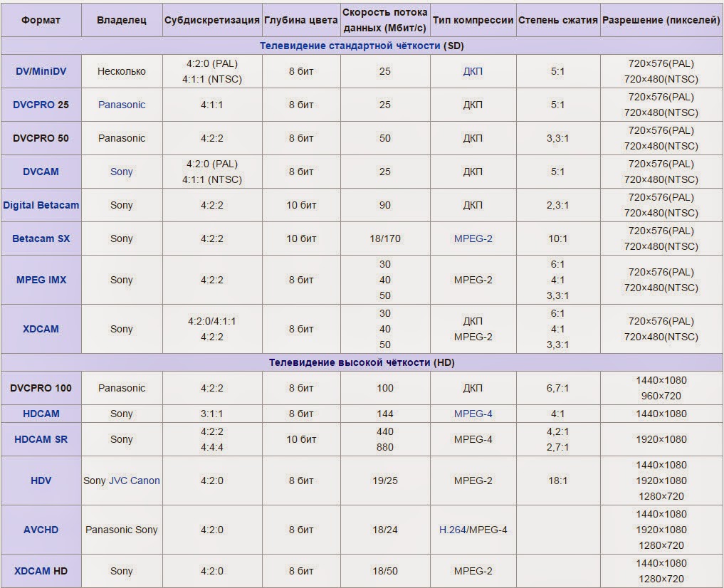Select the 2,3:1 ratio in Digital Betacam row
Viewport: 724px width, 588px height.
click(558, 205)
